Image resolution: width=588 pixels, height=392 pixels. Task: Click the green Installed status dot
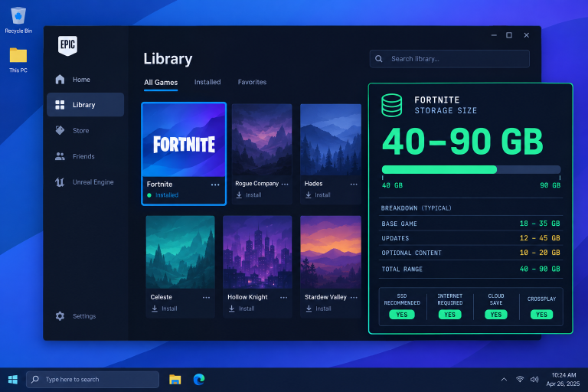(x=149, y=195)
